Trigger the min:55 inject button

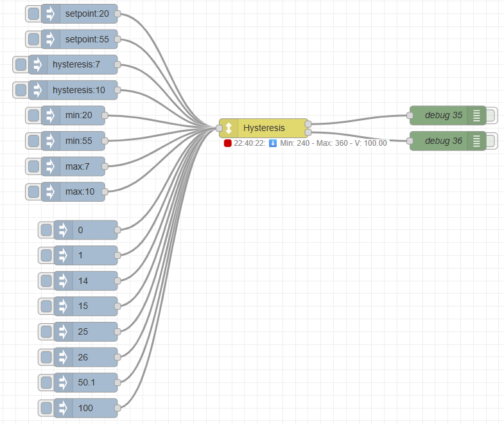pos(33,141)
